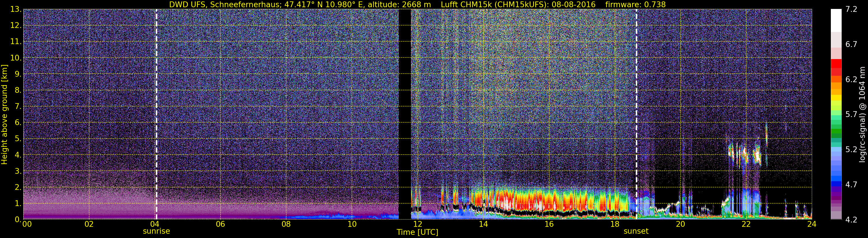The width and height of the screenshot is (868, 238).
Task: Click the 'Time [UTC]' axis label
Action: point(417,232)
